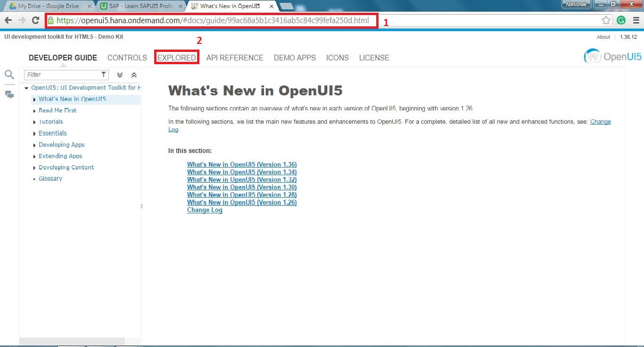Viewport: 644px width, 347px height.
Task: Open What's New in OpenUI5 (Version 1.30)
Action: [x=242, y=187]
